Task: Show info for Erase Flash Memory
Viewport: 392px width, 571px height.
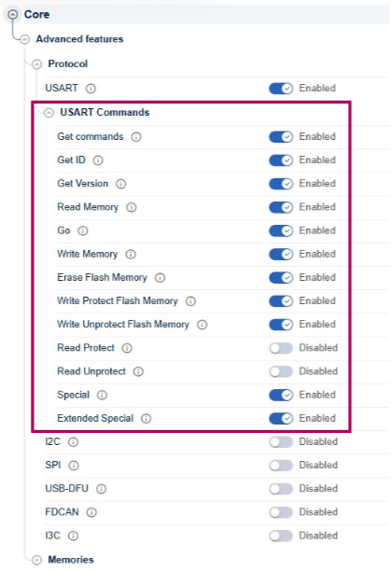Action: coord(160,278)
